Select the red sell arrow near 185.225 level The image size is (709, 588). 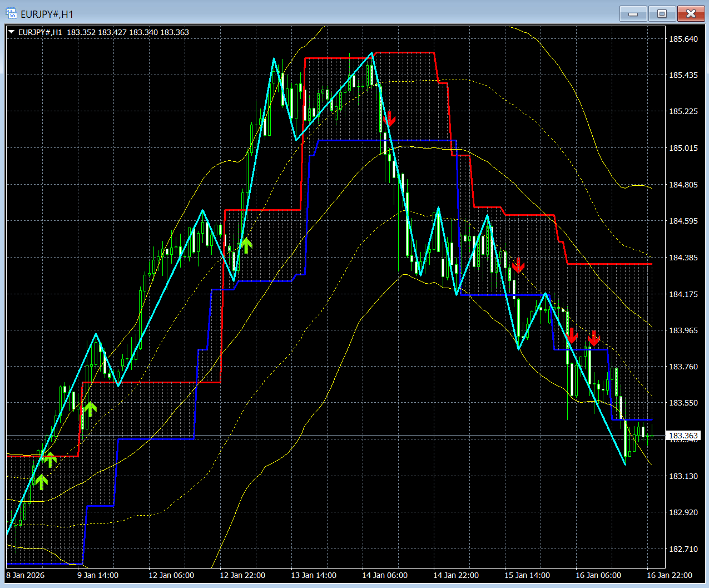click(x=389, y=118)
